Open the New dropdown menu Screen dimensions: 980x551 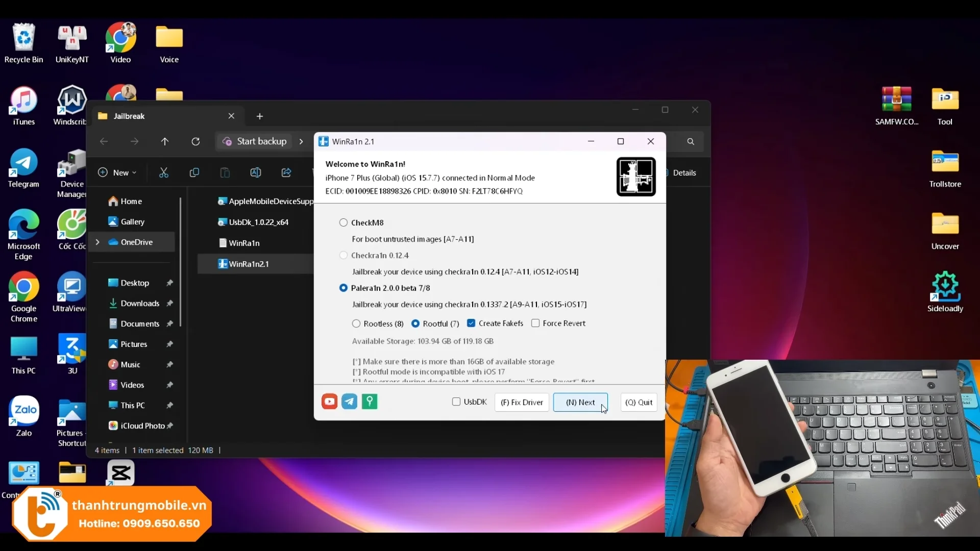(117, 173)
